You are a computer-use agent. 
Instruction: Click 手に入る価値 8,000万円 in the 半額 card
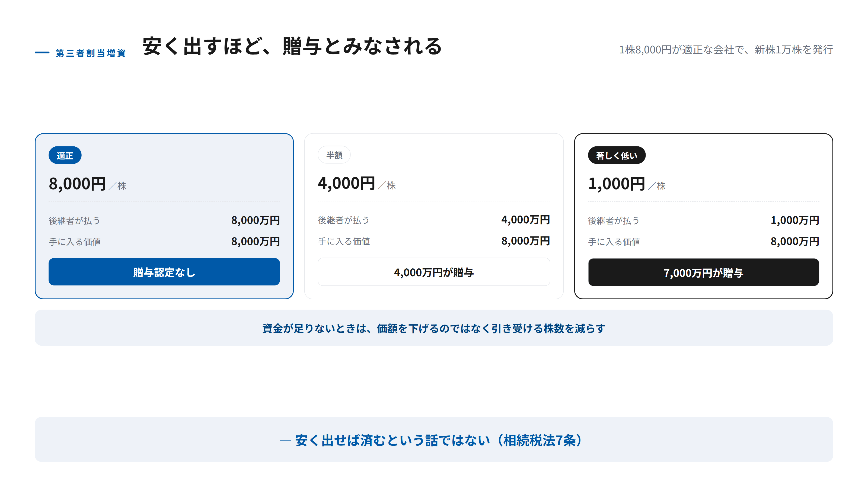[525, 241]
